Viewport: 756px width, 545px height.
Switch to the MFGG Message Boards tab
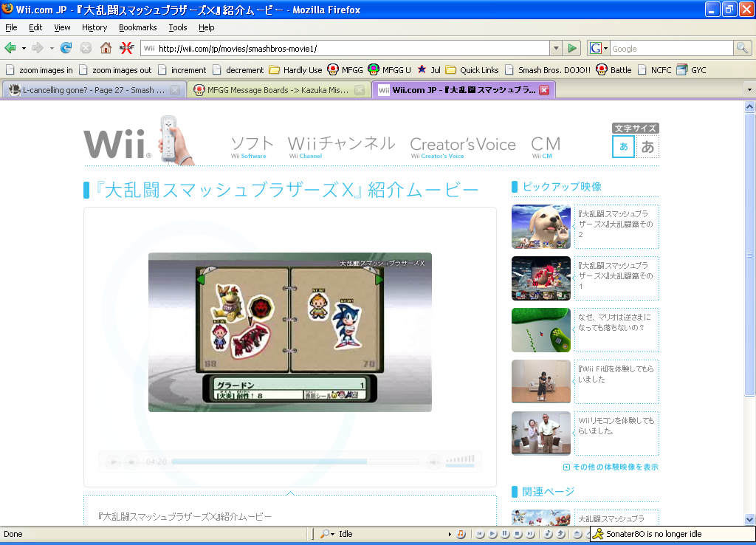[278, 89]
